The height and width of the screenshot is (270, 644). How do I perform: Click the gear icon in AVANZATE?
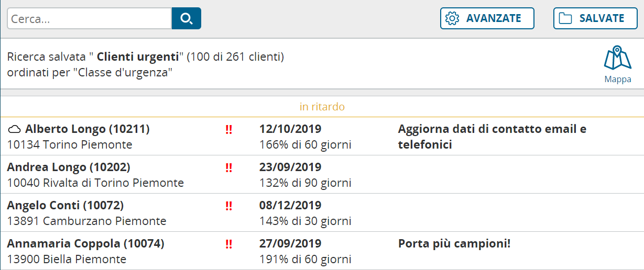click(452, 18)
